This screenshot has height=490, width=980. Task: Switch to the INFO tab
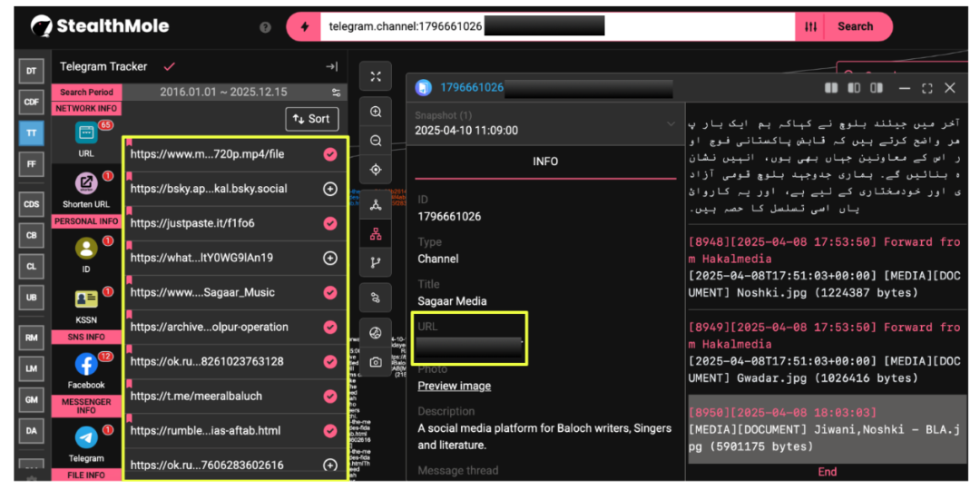tap(545, 162)
